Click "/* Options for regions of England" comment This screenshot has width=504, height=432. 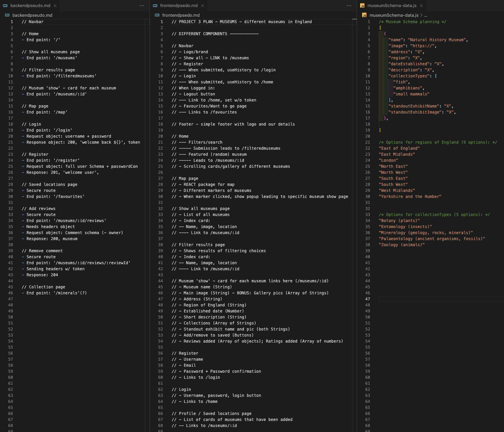(x=438, y=142)
